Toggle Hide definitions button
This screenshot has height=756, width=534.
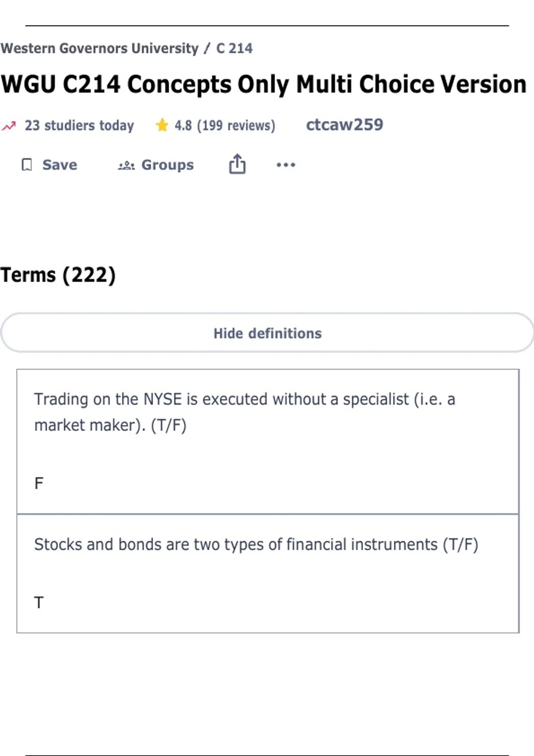[267, 333]
